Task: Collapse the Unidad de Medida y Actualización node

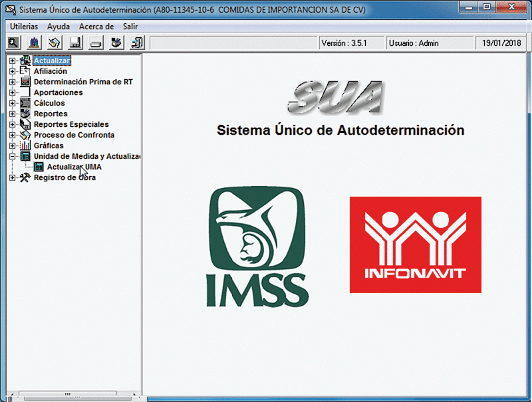Action: (12, 156)
